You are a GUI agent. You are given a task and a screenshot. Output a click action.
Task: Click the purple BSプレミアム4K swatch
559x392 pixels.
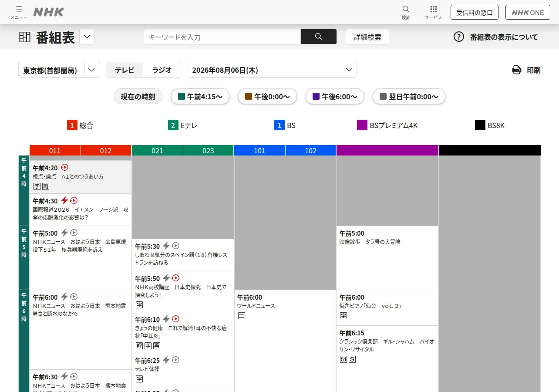[362, 125]
